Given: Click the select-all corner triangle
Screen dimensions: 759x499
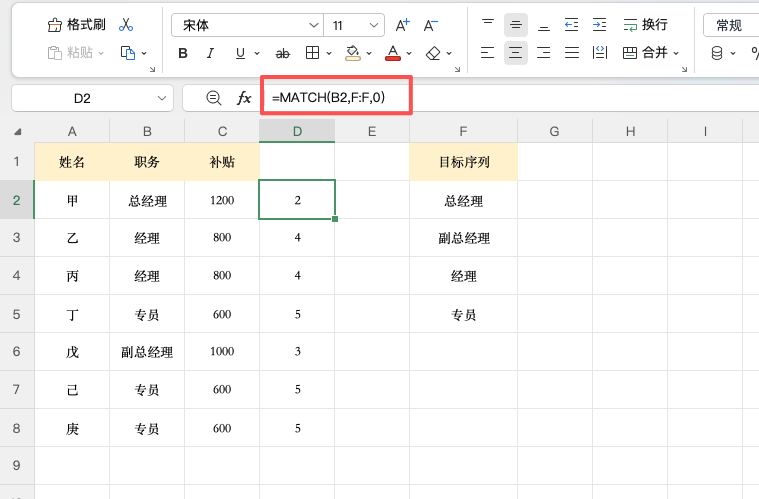Looking at the screenshot, I should pyautogui.click(x=17, y=131).
